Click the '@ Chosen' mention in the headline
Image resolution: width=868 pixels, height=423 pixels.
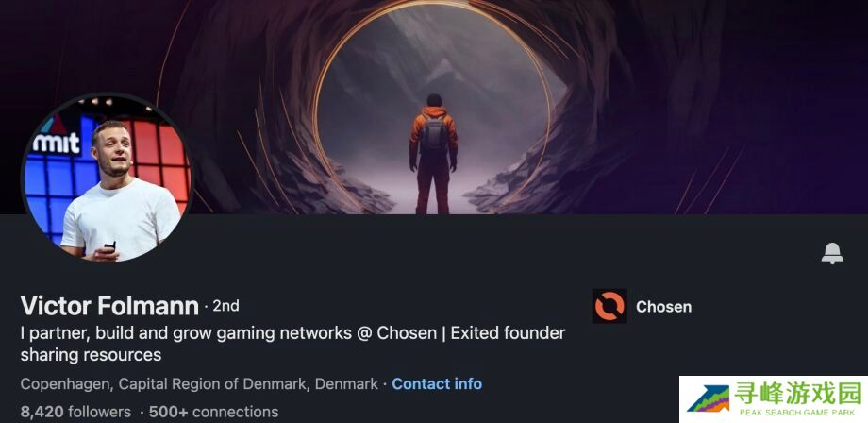point(397,333)
